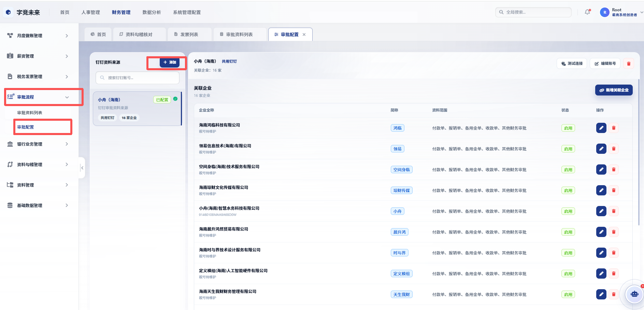Delete the 小舟(海南)智慧水务科技有限公司 row
This screenshot has width=644, height=310.
[x=613, y=211]
